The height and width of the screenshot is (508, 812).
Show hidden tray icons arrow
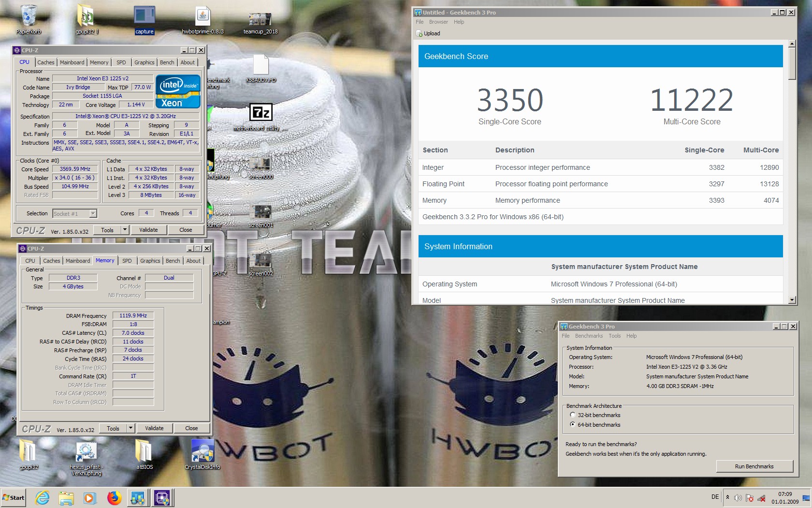point(727,497)
